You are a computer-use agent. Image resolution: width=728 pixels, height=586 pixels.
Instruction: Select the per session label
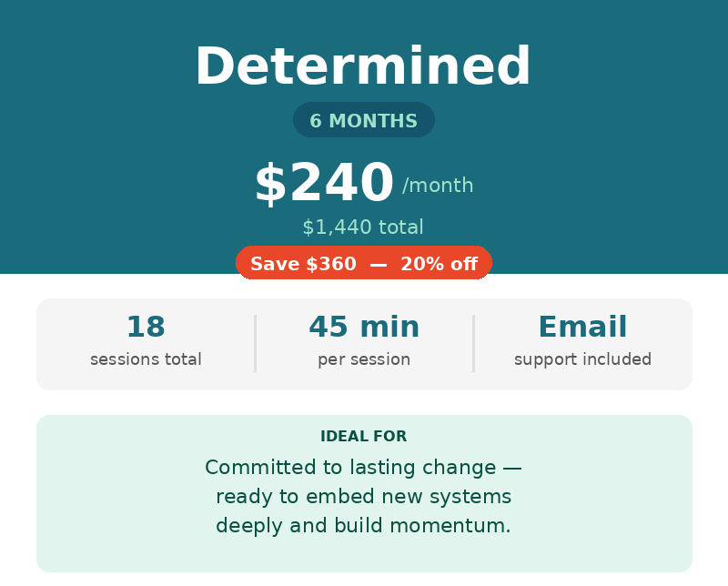pos(364,359)
